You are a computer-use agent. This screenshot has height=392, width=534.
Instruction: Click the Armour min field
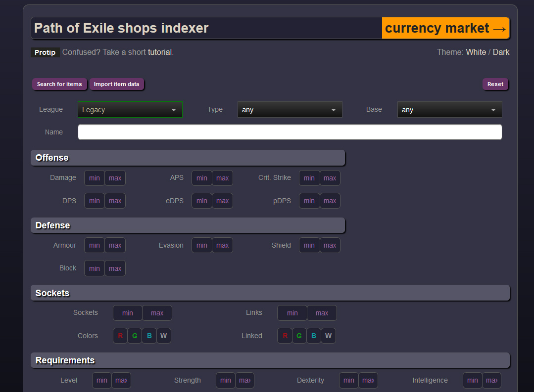coord(95,245)
